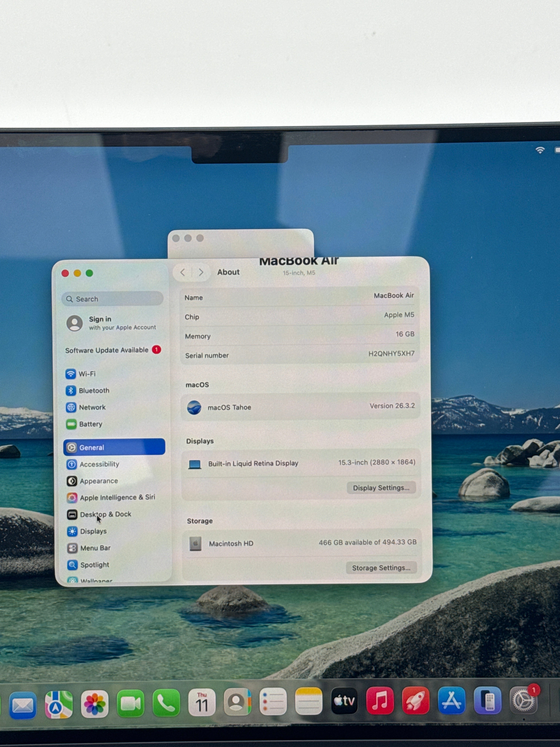Click "15.3-inch (2880 × 1864)" text

coord(377,462)
